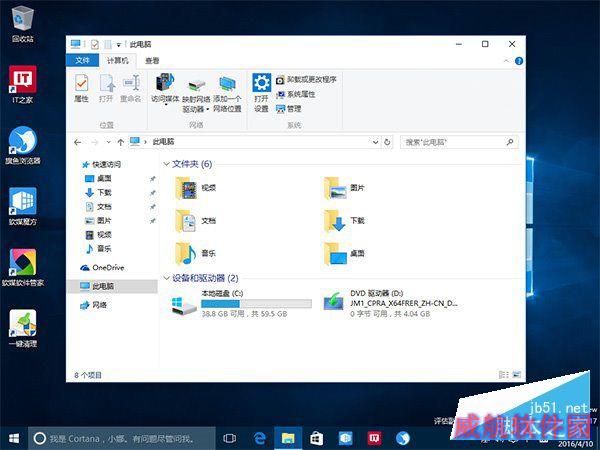Click the Access media (访问媒体) icon
Viewport: 600px width, 450px height.
pyautogui.click(x=165, y=88)
